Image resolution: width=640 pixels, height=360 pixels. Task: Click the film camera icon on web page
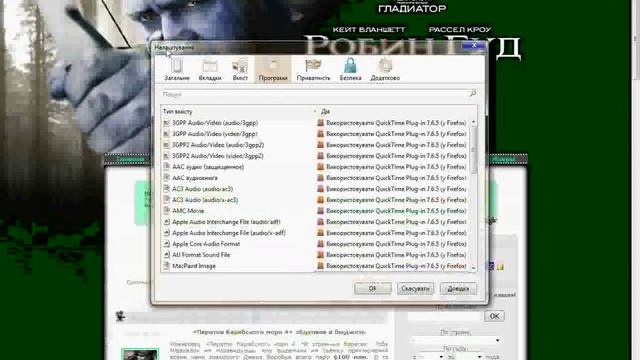click(x=120, y=316)
